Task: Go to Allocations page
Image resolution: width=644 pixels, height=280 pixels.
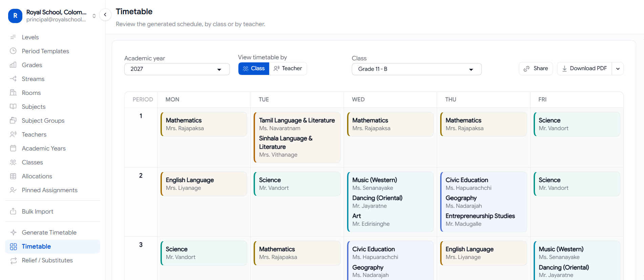Action: (52, 176)
